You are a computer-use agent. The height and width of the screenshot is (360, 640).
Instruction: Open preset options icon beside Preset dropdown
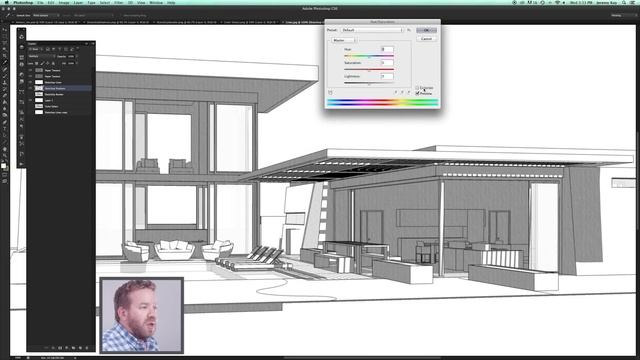point(409,30)
